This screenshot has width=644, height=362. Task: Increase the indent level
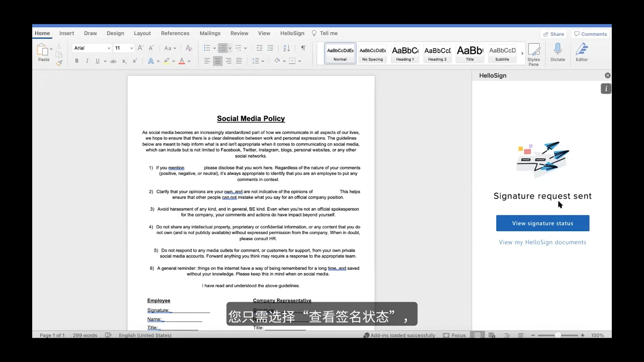coord(270,48)
